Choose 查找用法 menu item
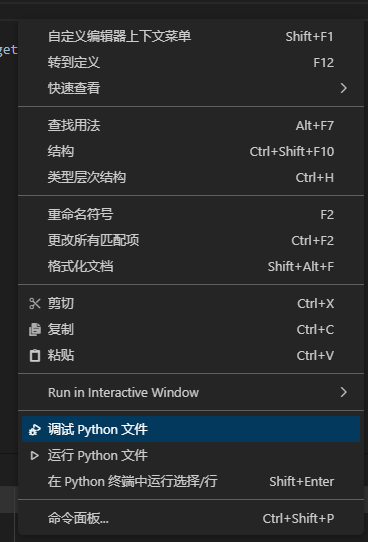The image size is (368, 542). click(x=191, y=125)
